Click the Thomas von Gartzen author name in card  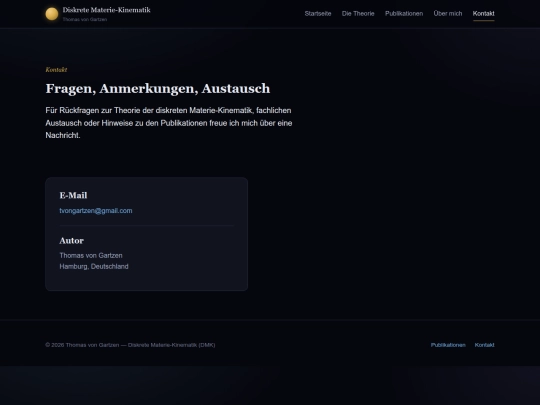point(91,256)
